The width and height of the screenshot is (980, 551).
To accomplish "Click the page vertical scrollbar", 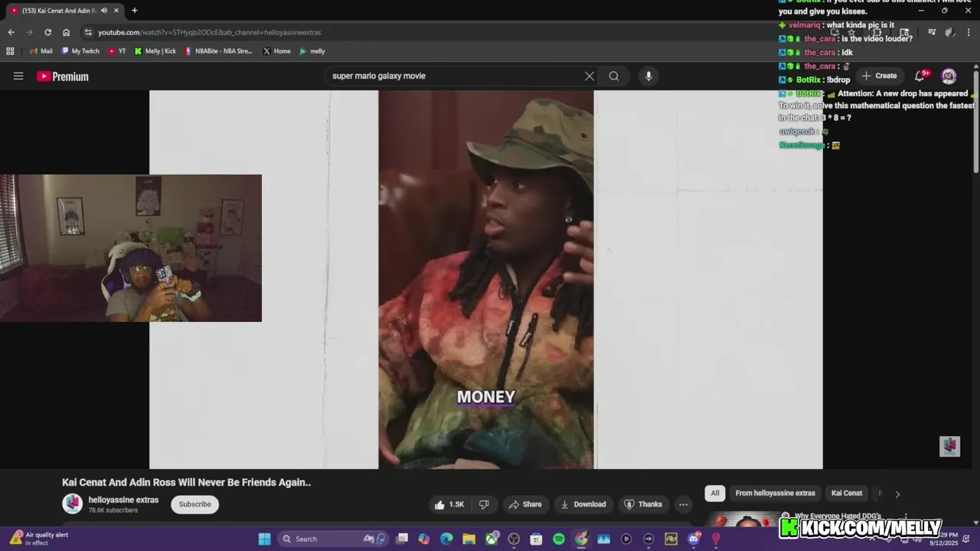I will click(x=976, y=122).
